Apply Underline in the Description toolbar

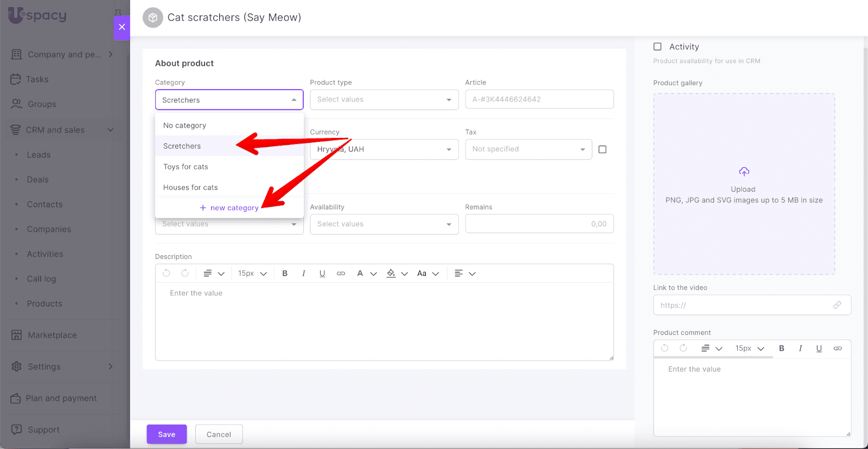322,274
